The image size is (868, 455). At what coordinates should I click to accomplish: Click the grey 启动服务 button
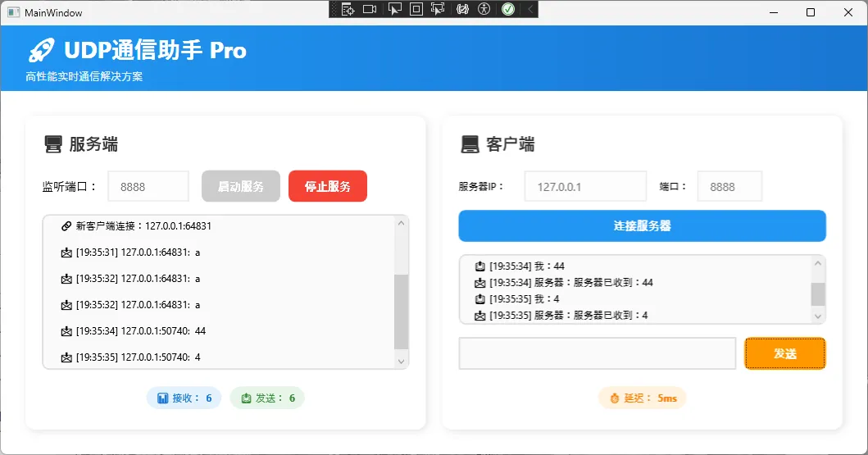(241, 186)
